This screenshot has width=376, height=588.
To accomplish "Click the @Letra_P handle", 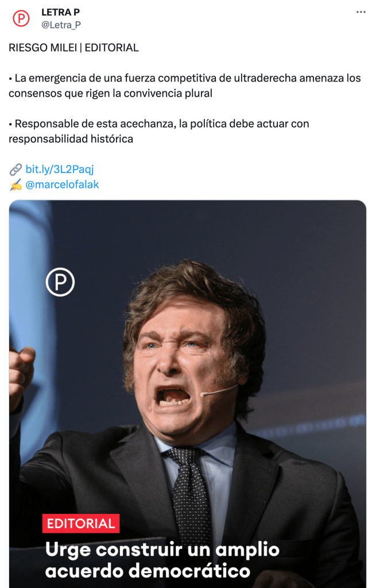I will (61, 25).
